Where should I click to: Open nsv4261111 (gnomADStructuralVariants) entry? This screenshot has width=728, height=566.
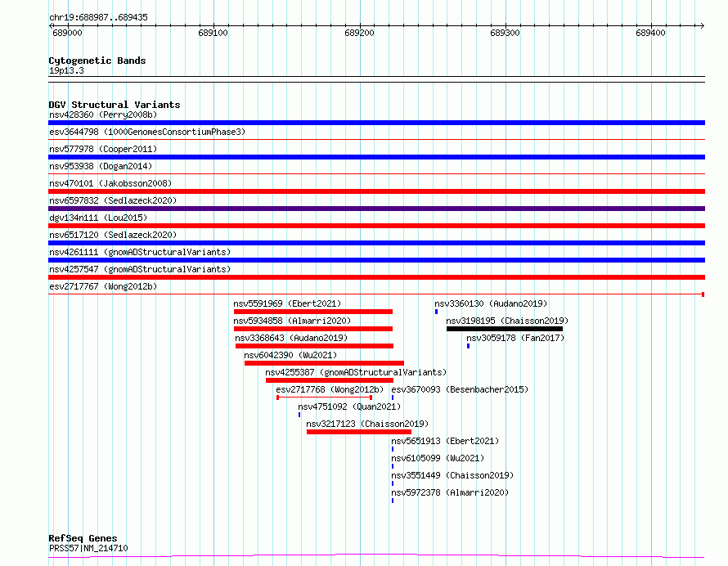point(140,252)
